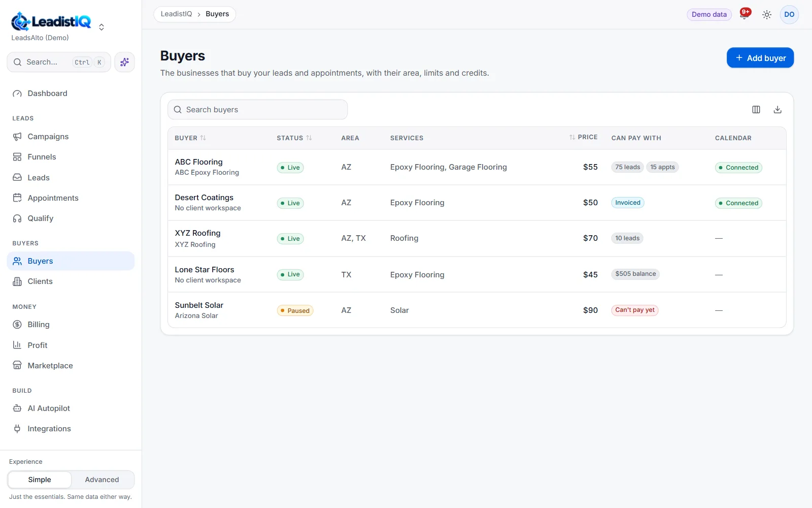Click the Dashboard gauge icon
This screenshot has height=508, width=812.
(17, 93)
